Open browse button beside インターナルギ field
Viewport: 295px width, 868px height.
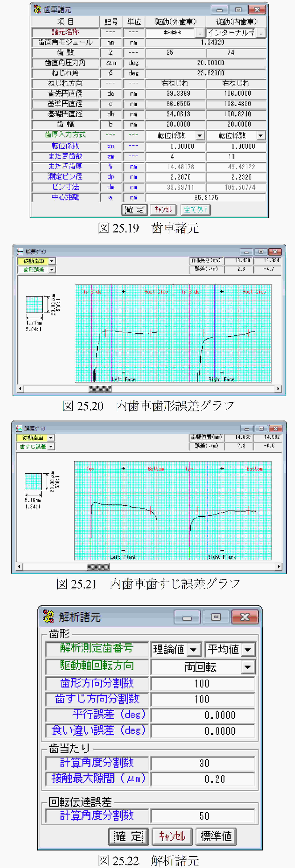[262, 33]
